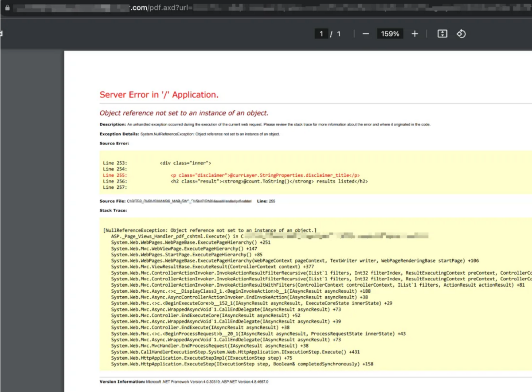Click Line 256 with h2 class result
The image size is (532, 392).
click(235, 181)
